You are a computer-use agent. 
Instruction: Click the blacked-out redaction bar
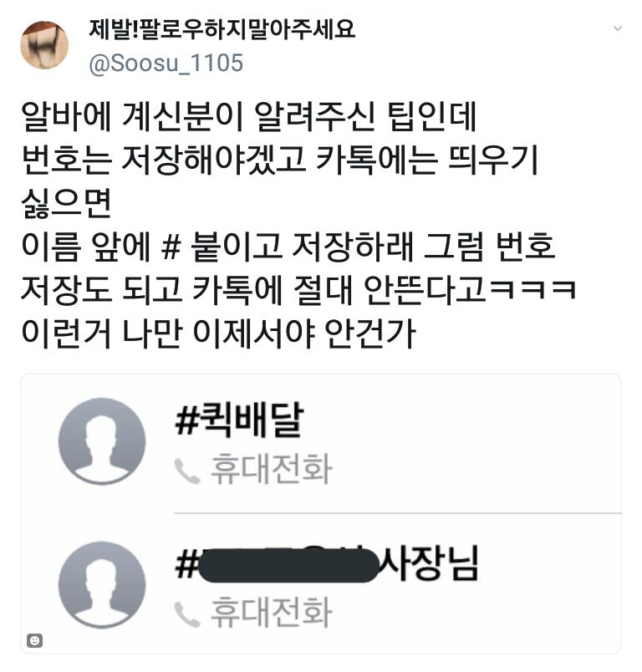[289, 565]
